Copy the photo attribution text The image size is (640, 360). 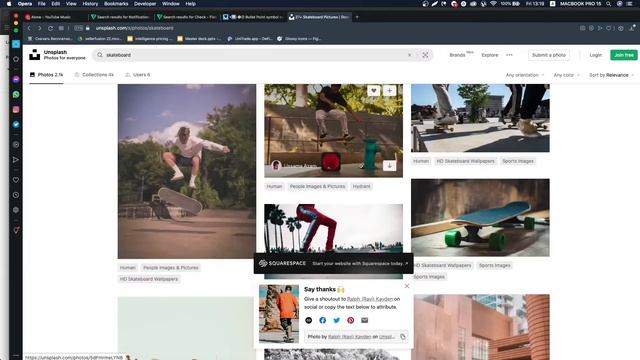[402, 337]
